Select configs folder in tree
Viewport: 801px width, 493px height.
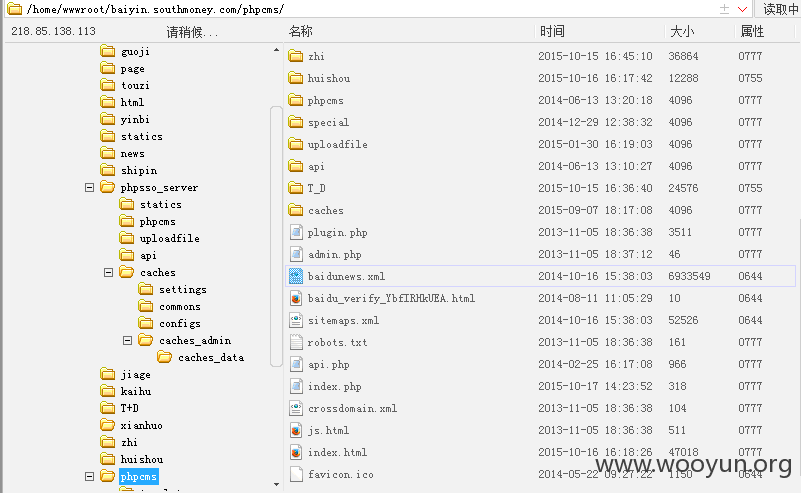pyautogui.click(x=179, y=323)
